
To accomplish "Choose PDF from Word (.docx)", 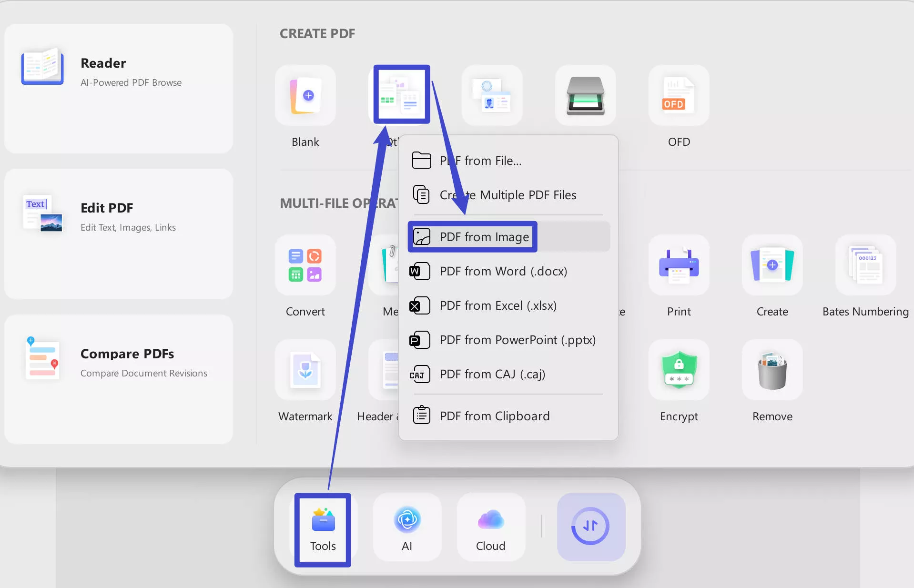I will pyautogui.click(x=503, y=271).
